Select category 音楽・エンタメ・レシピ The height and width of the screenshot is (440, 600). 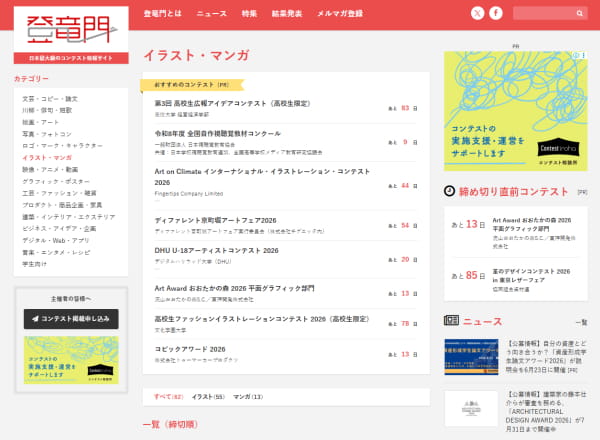point(56,252)
